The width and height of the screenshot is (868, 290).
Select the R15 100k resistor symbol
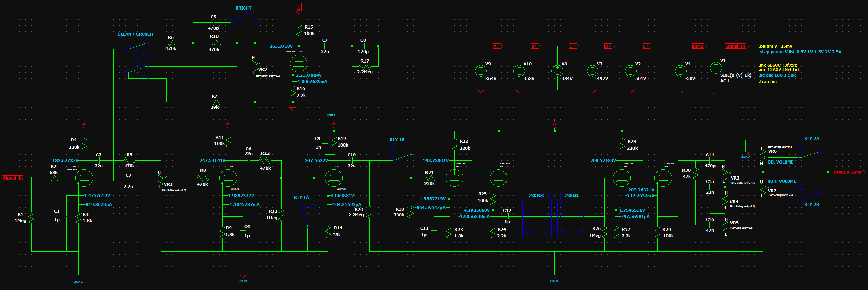(299, 30)
